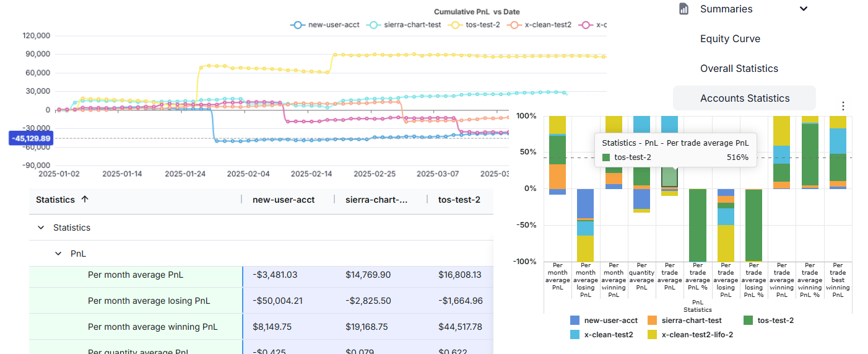Collapse the Summaries menu chevron

click(x=804, y=9)
